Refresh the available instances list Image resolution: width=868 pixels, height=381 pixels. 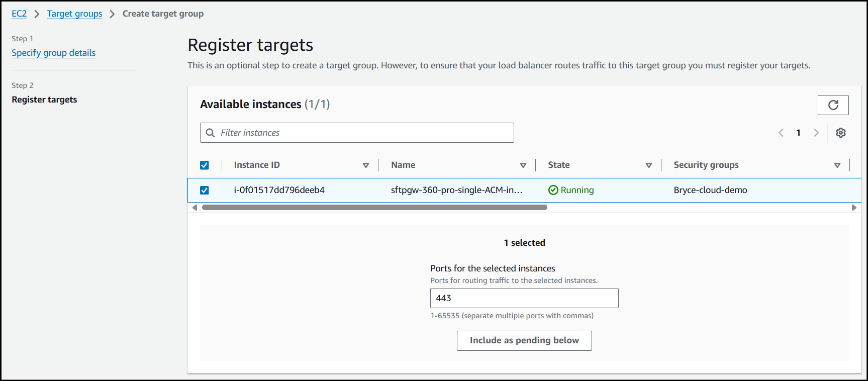[833, 105]
